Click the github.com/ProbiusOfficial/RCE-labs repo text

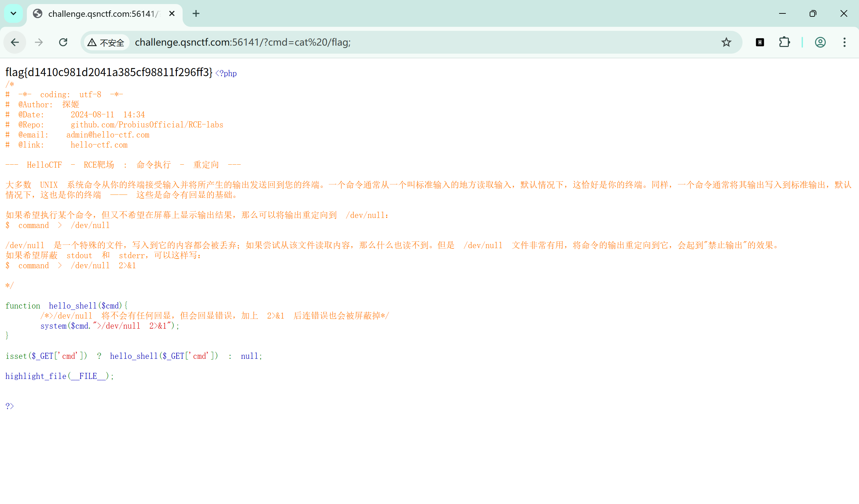[x=147, y=125]
